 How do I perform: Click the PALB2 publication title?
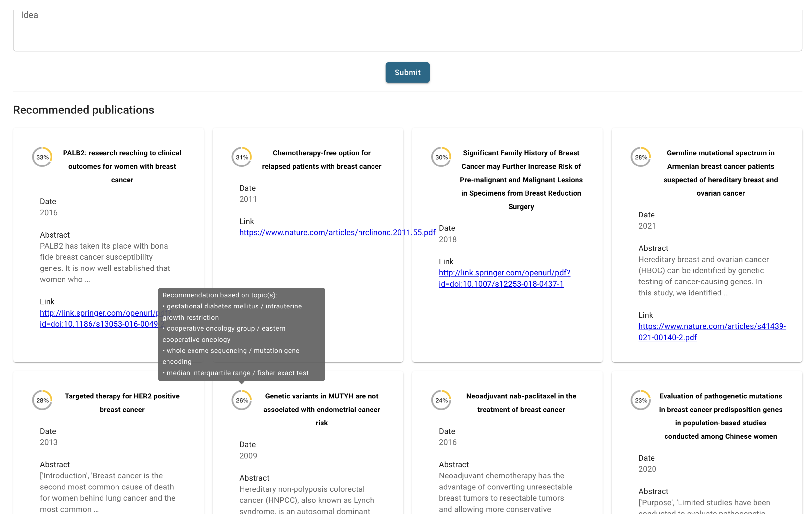coord(122,166)
